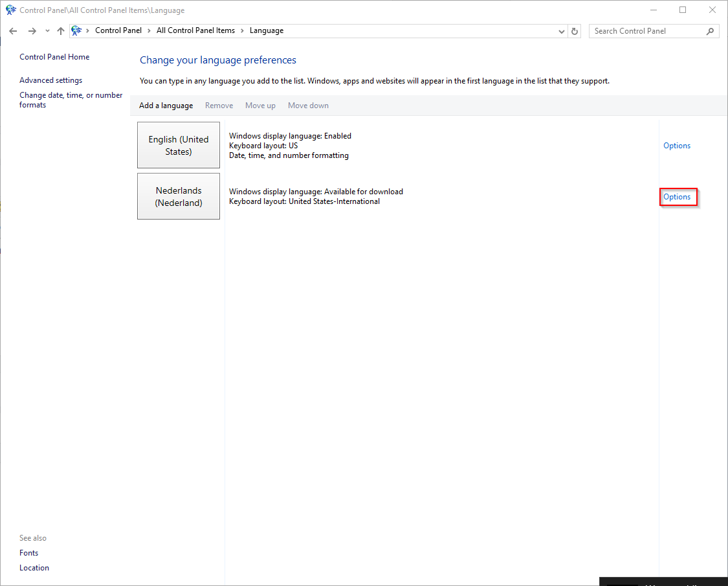
Task: Maximize the Language window
Action: tap(683, 10)
